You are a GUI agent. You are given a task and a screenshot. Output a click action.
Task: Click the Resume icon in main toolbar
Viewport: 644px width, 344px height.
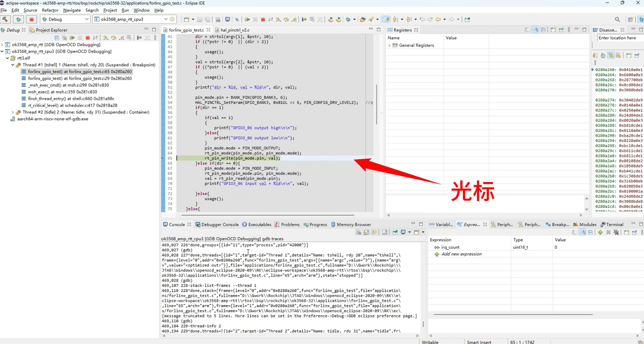click(x=247, y=19)
